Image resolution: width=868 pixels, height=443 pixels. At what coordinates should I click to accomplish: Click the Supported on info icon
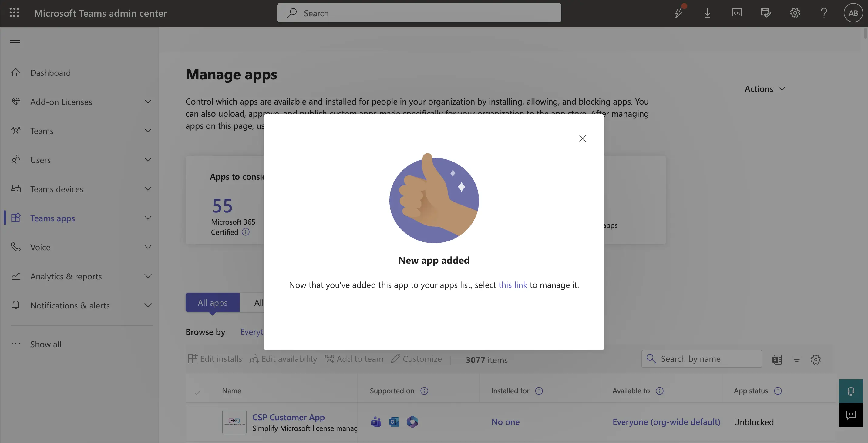point(424,391)
